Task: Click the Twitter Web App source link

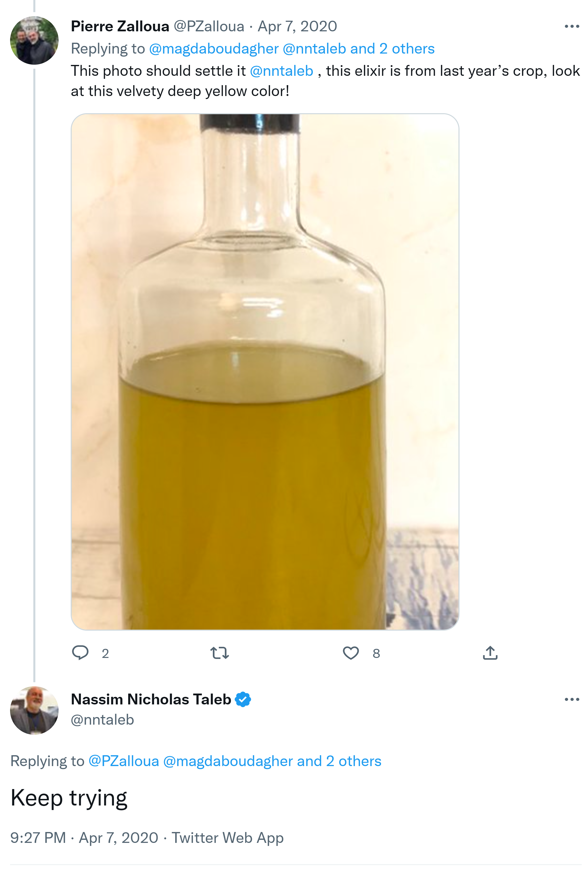Action: point(227,838)
